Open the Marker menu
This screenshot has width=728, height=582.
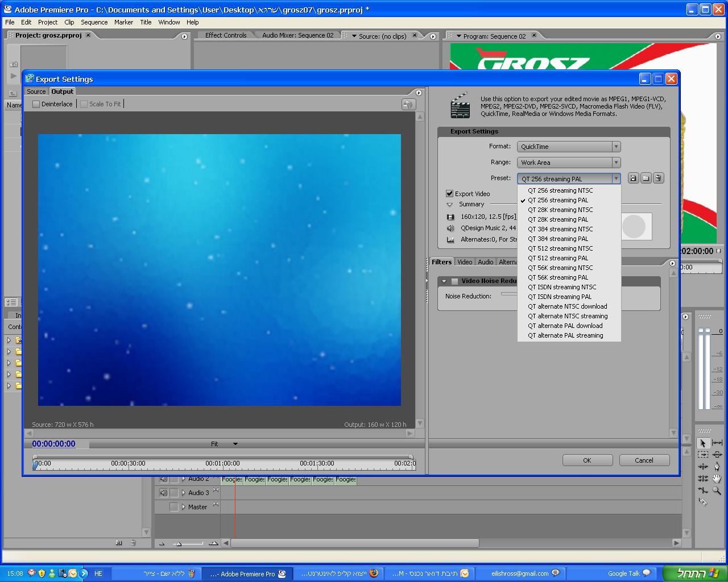point(123,22)
